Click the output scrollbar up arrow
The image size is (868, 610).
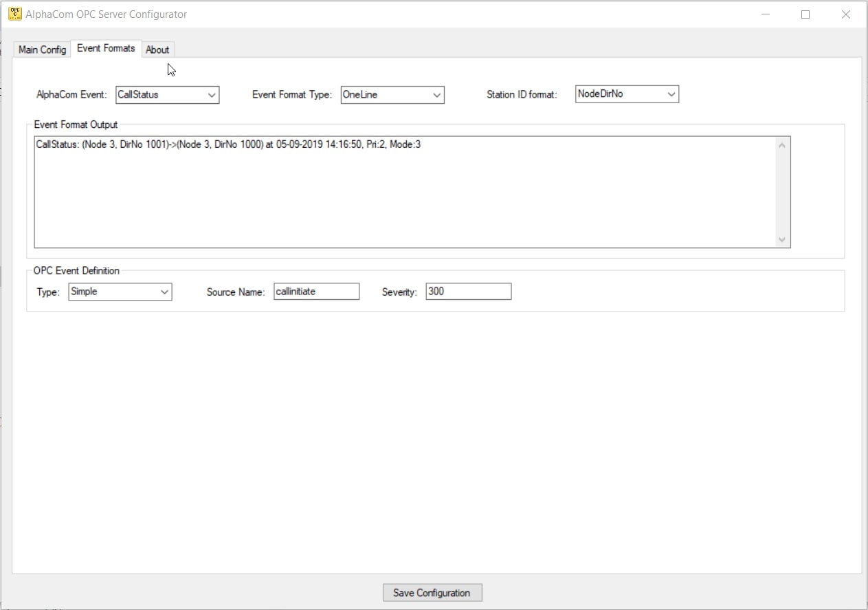(x=782, y=144)
